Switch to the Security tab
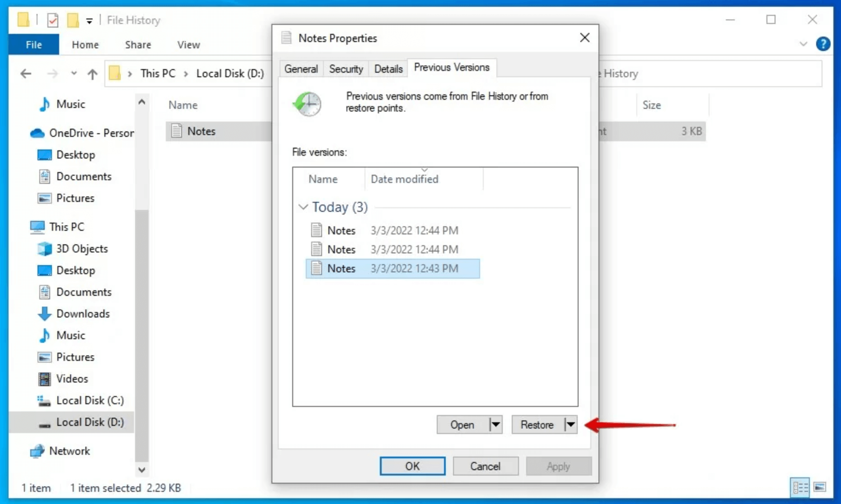The height and width of the screenshot is (504, 841). (x=346, y=68)
